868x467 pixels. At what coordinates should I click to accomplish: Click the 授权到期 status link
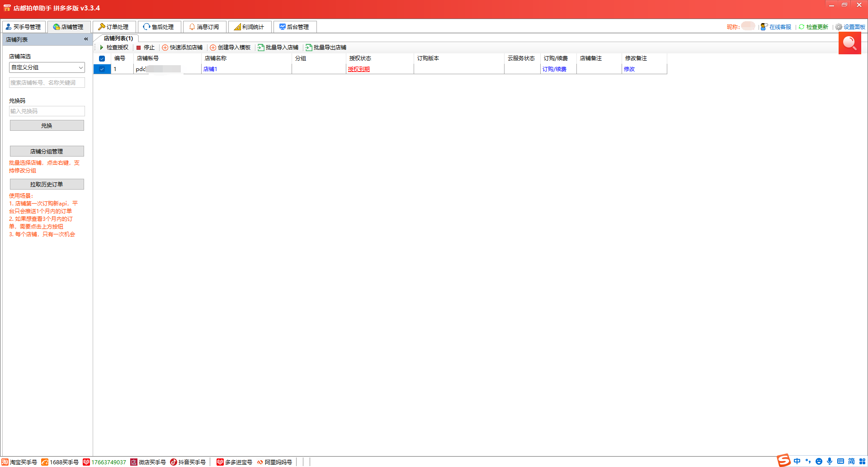359,69
